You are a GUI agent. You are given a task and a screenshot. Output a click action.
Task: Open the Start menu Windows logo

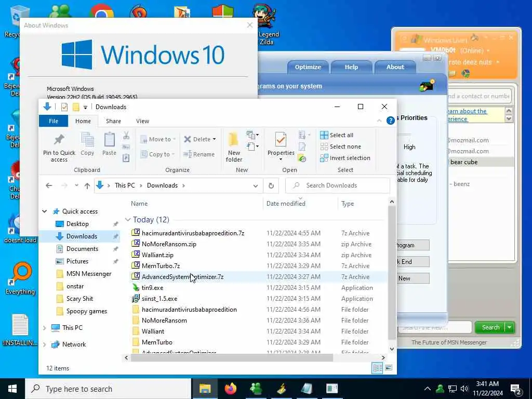[x=12, y=389]
